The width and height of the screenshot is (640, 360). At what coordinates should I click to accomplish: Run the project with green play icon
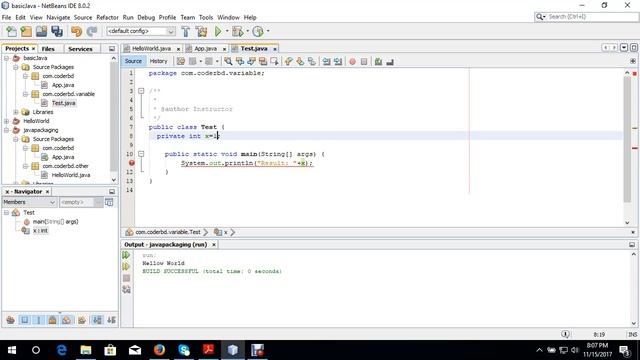click(x=218, y=31)
